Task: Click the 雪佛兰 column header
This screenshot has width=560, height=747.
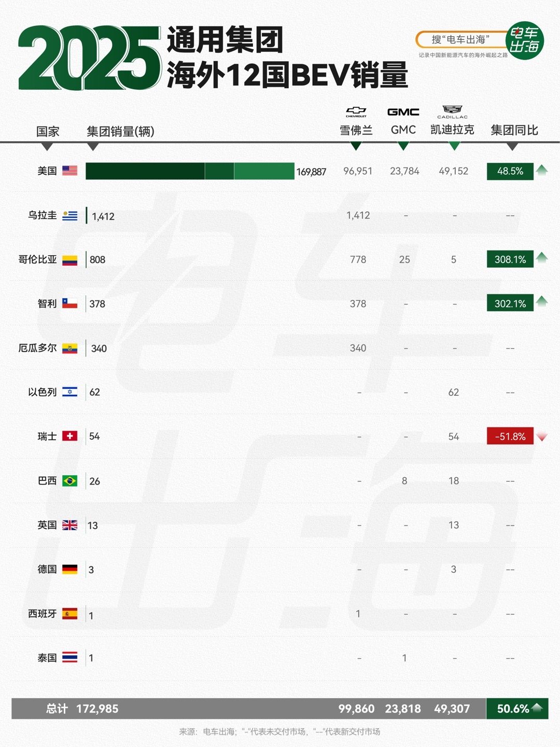Action: [356, 130]
